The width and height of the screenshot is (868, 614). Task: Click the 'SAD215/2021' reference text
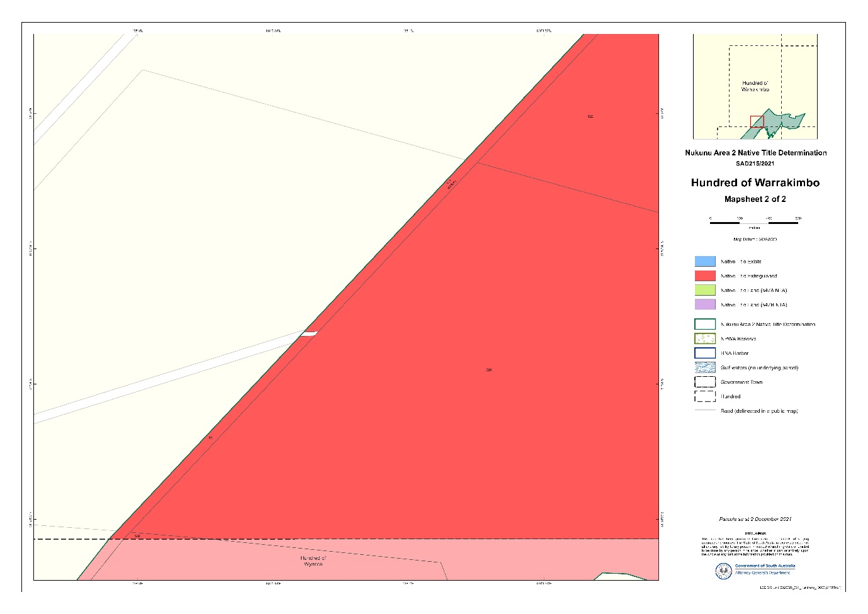tap(755, 164)
